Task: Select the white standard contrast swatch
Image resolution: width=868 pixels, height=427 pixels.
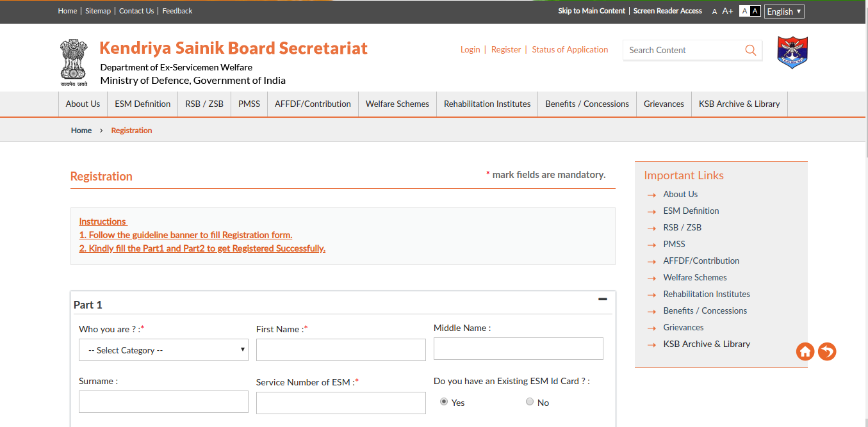Action: (x=744, y=11)
